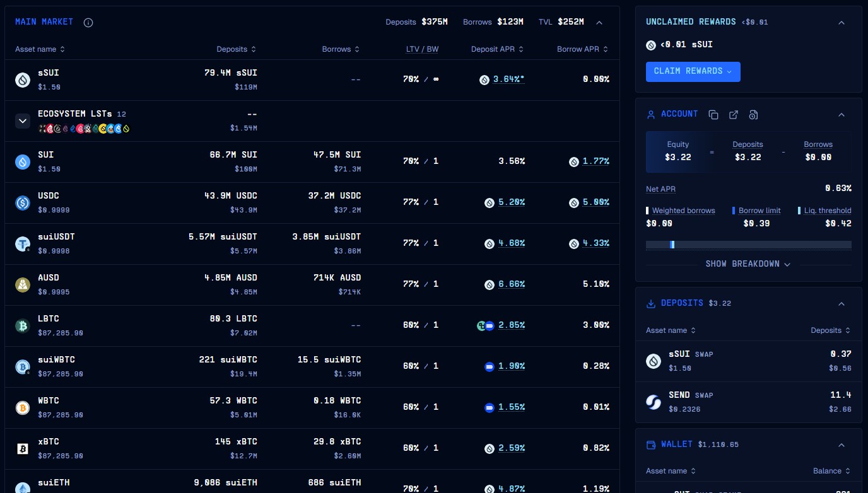The height and width of the screenshot is (493, 868).
Task: Click the sSUI asset logo
Action: (23, 79)
